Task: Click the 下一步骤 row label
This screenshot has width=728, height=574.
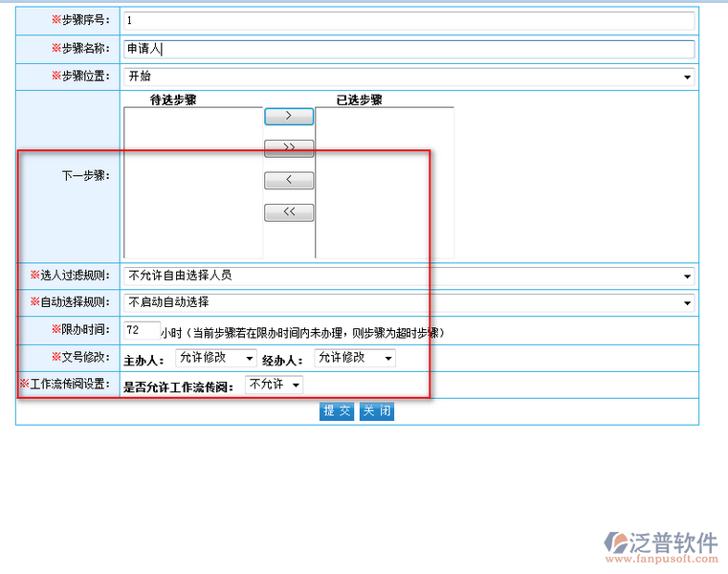Action: pos(85,176)
